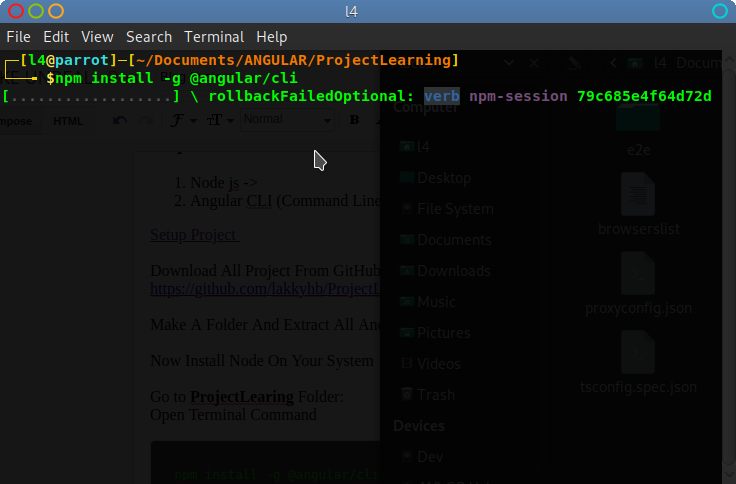
Task: Switch to HTML editing mode
Action: [68, 121]
